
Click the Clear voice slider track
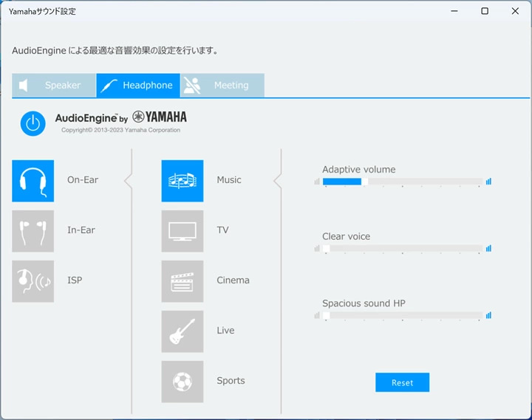(403, 249)
